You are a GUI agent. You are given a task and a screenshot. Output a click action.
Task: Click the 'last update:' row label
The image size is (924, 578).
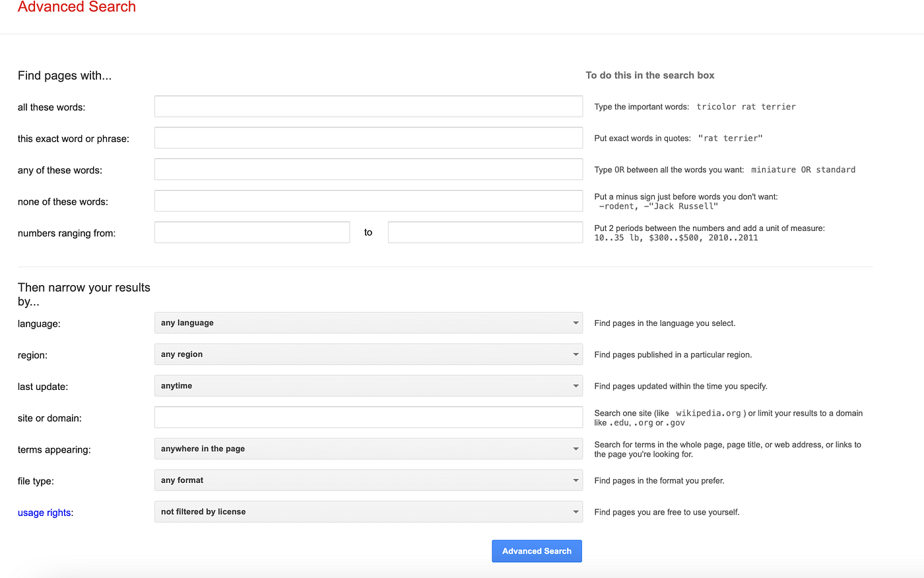[43, 387]
